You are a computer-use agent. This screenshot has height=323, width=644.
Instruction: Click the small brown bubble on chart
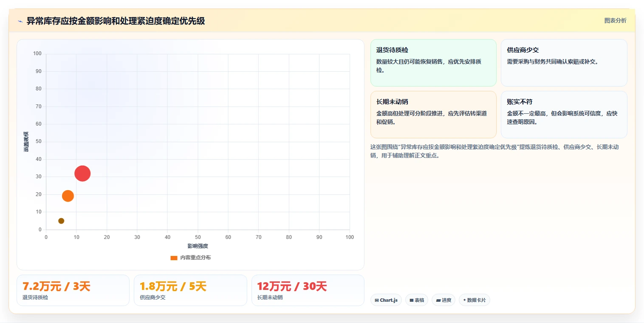point(61,221)
